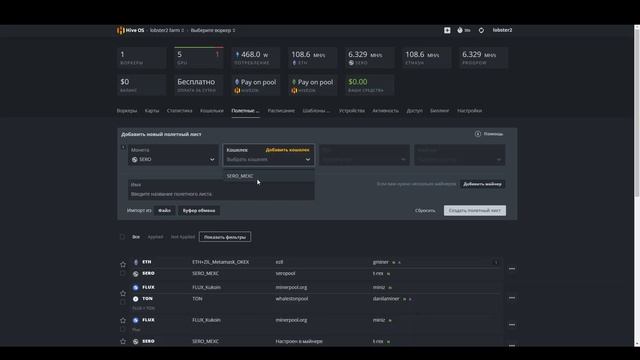Viewport: 640px width, 360px height.
Task: Open options menu for Flux miniz flight sheet
Action: click(512, 325)
